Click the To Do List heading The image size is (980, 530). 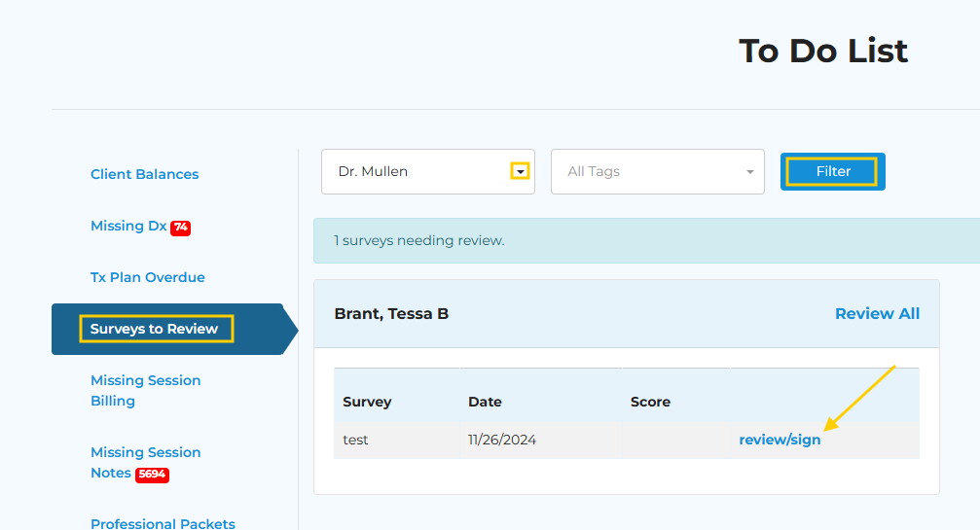tap(822, 51)
